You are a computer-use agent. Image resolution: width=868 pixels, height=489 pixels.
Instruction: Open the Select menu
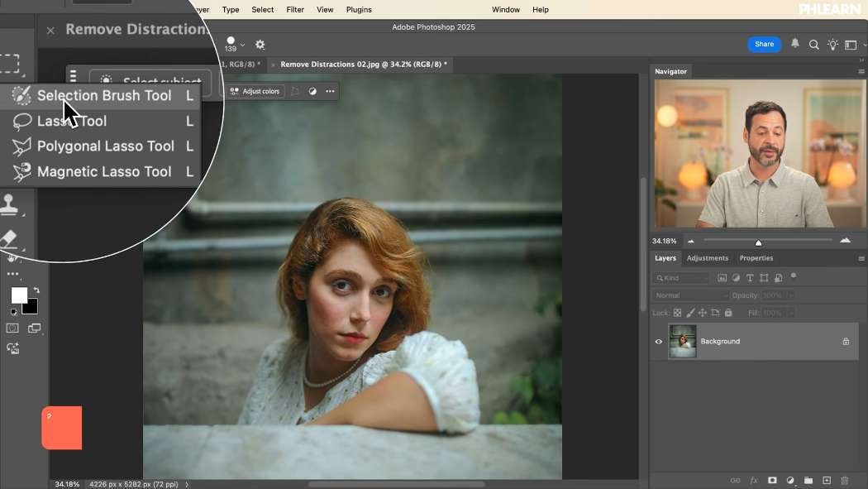coord(262,9)
